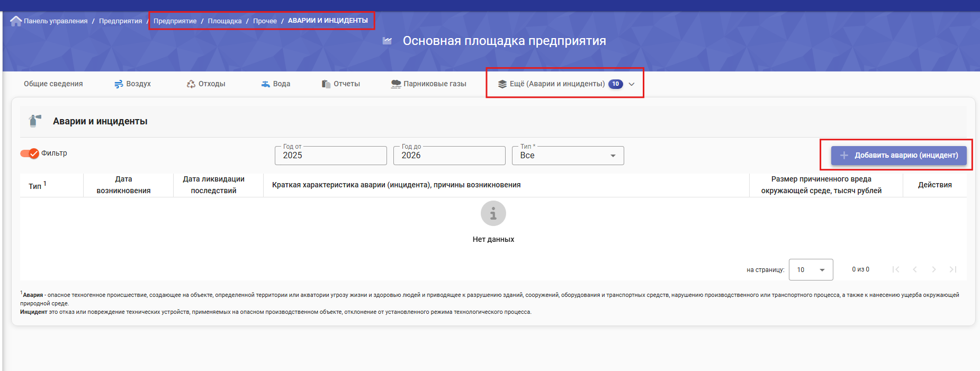Screen dimensions: 980x371
Task: Click Добавить аварию (инцидент) button
Action: (x=899, y=155)
